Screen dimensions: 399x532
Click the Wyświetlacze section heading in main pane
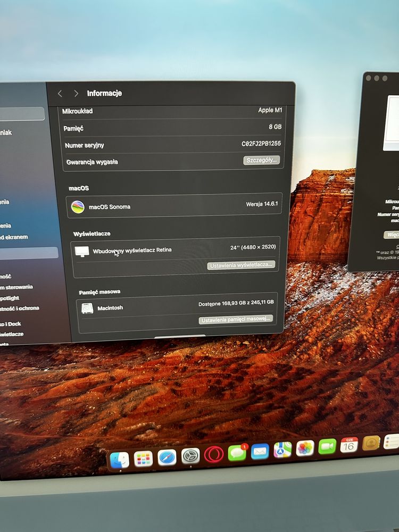point(92,234)
